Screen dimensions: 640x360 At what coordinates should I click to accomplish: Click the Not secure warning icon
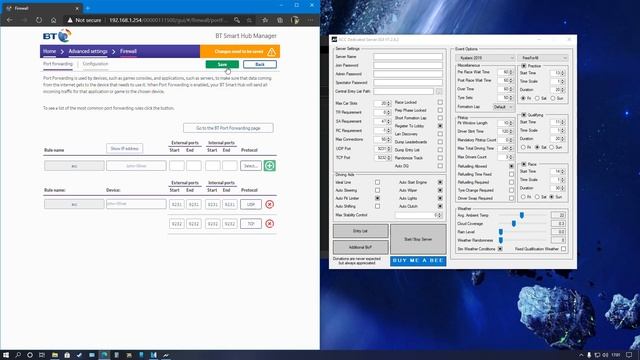(70, 20)
